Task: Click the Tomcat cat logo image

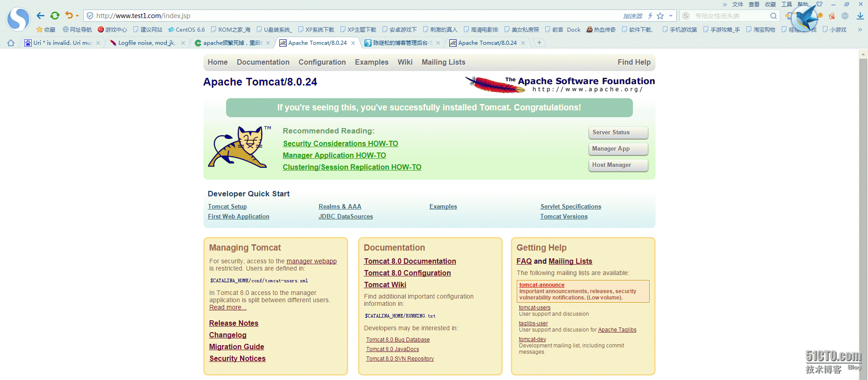Action: 240,147
